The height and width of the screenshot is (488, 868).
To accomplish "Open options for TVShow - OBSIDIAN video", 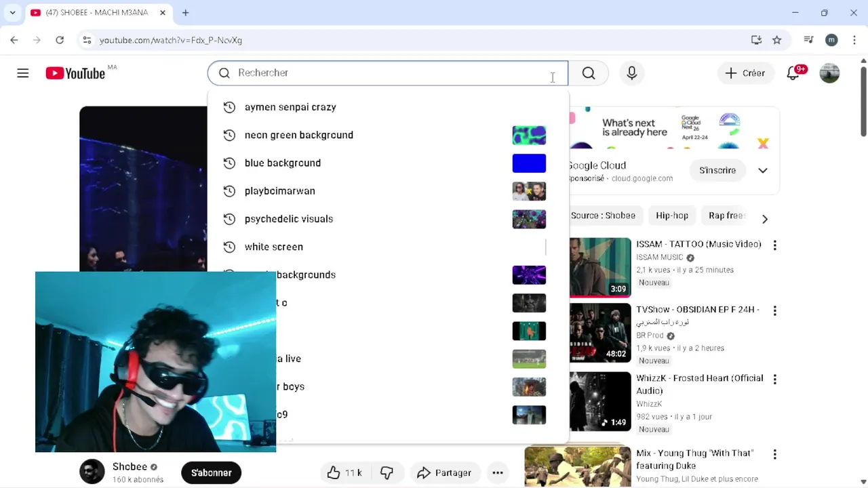I will pyautogui.click(x=774, y=310).
